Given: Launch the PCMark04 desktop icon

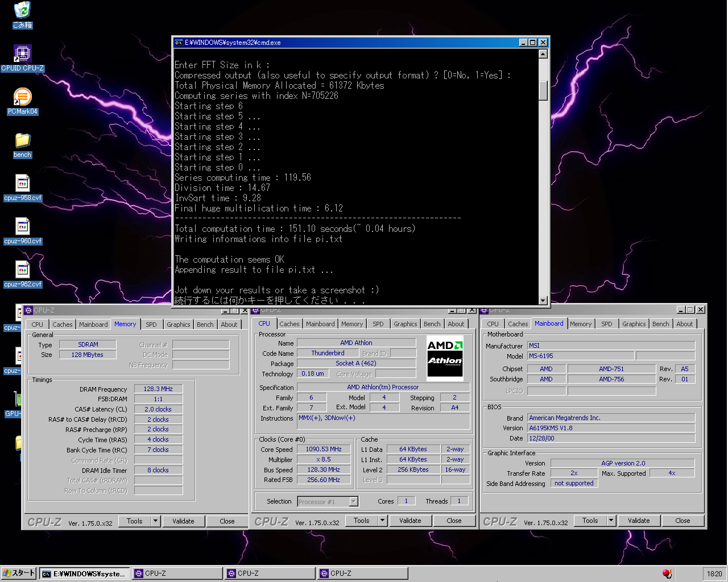Looking at the screenshot, I should tap(22, 102).
